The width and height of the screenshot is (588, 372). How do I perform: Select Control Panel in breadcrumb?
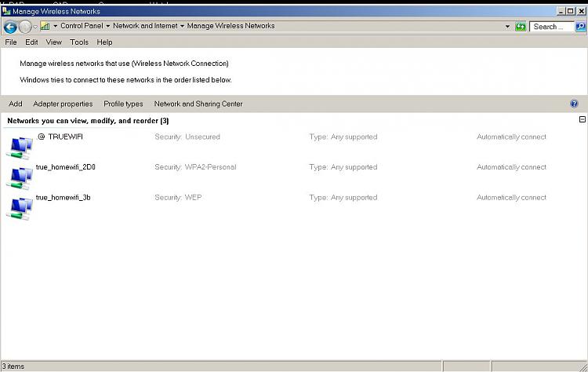coord(82,26)
